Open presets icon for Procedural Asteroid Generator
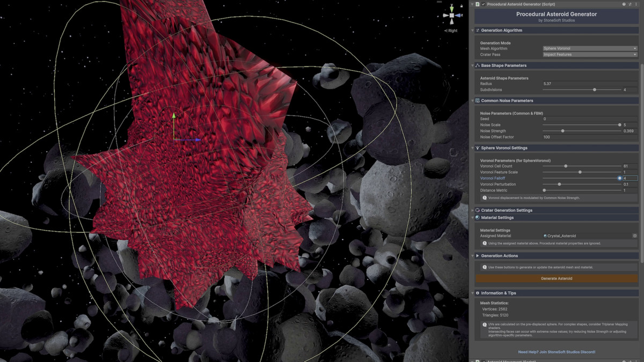The image size is (644, 362). [x=630, y=4]
